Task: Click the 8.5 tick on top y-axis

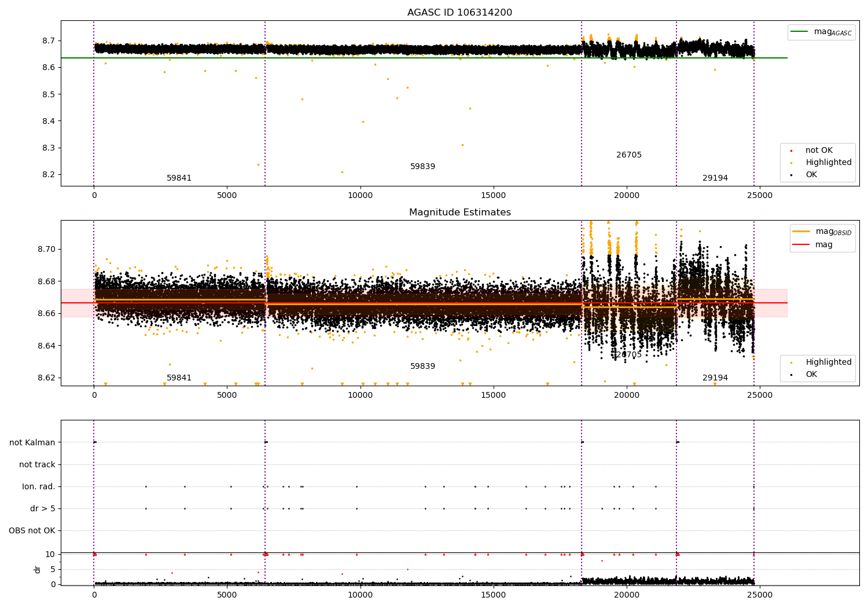Action: pos(49,94)
